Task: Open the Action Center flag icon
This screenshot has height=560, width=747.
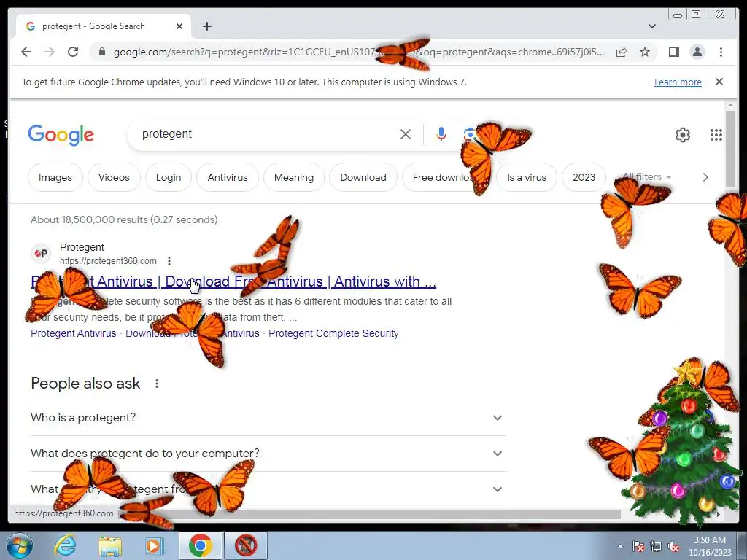Action: [638, 546]
